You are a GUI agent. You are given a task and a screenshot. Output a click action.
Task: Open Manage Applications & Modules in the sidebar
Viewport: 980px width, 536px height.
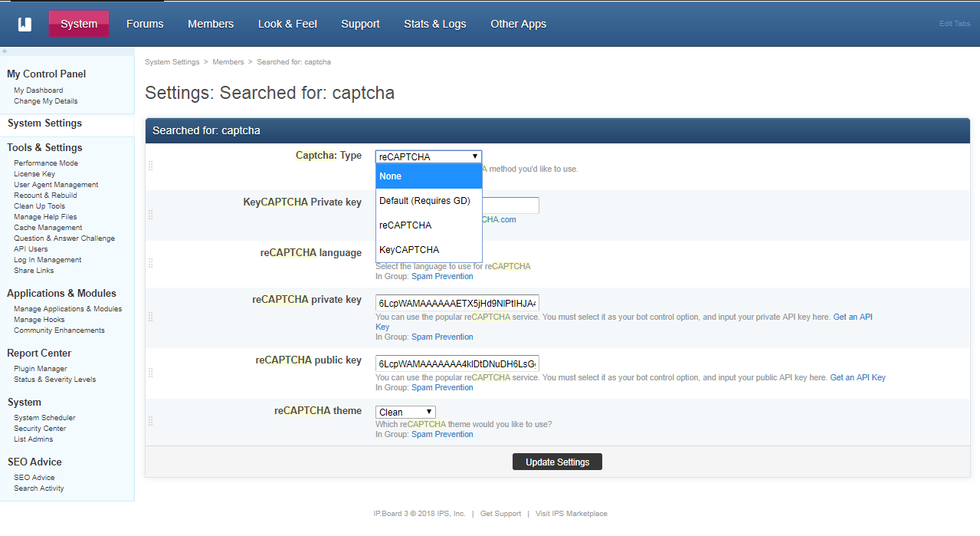pyautogui.click(x=68, y=309)
